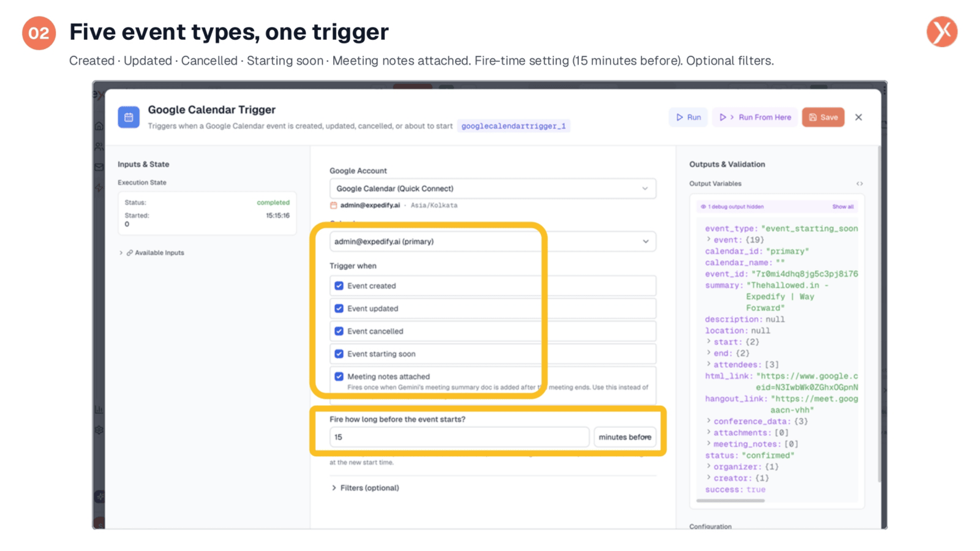Screen dimensions: 980x551
Task: Click the hangout_link output value
Action: click(814, 404)
